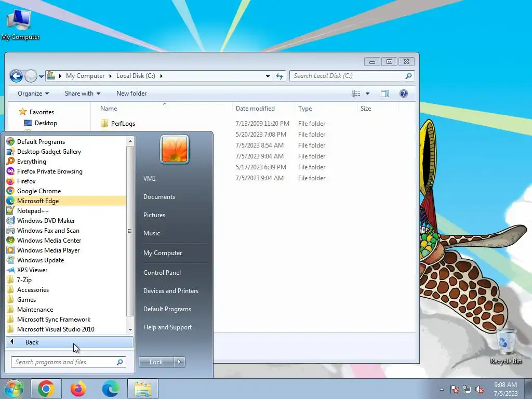
Task: Click the New folder button
Action: click(x=131, y=94)
